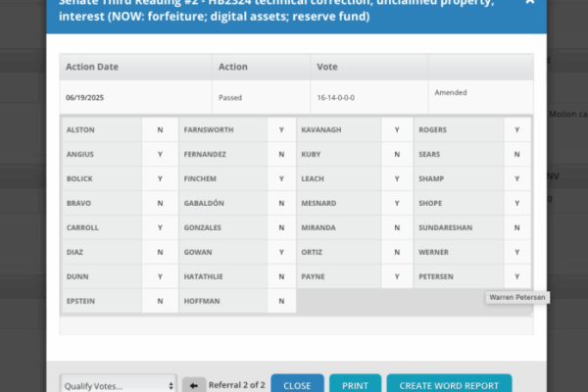Click the Y vote beside FARNSWORTH
588x392 pixels.
point(281,129)
